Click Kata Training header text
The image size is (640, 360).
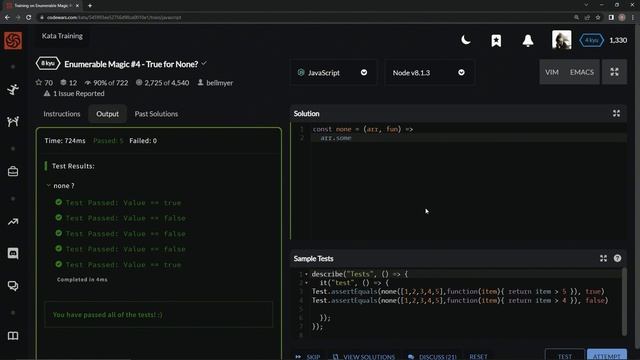click(62, 36)
